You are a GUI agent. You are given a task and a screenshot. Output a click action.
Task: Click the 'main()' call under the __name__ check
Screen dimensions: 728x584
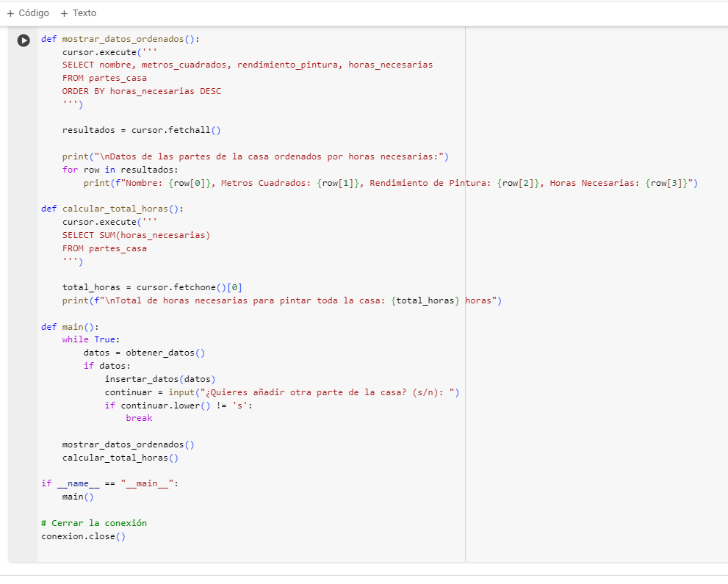pyautogui.click(x=78, y=497)
